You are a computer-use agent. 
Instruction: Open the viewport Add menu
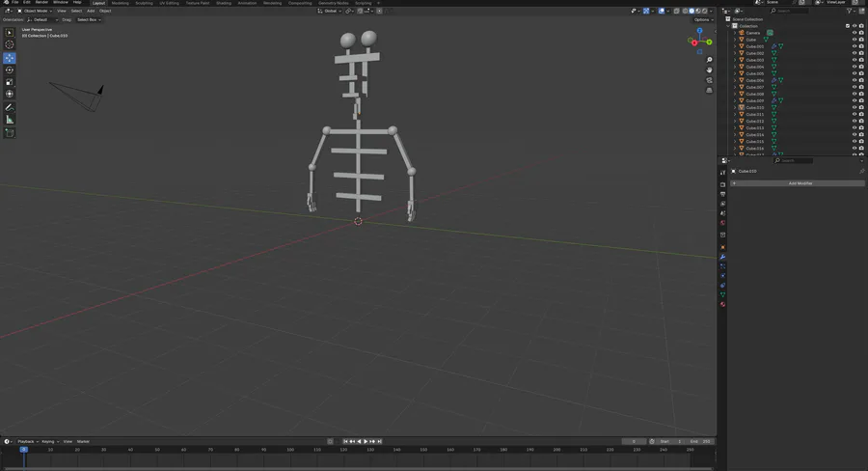coord(91,11)
